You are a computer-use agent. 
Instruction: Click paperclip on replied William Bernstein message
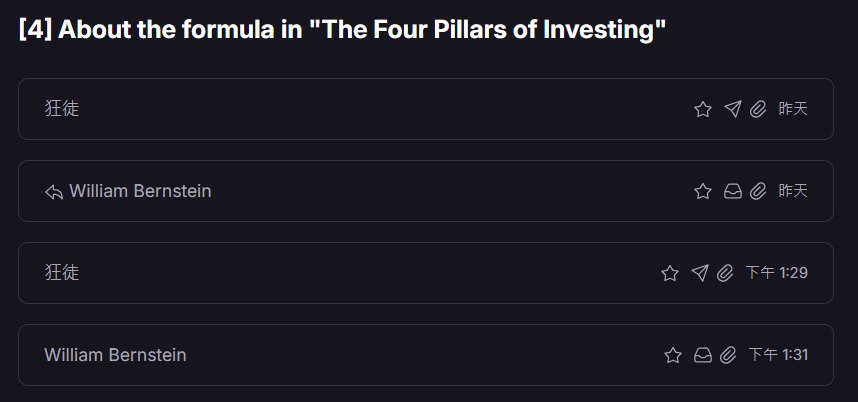tap(758, 191)
